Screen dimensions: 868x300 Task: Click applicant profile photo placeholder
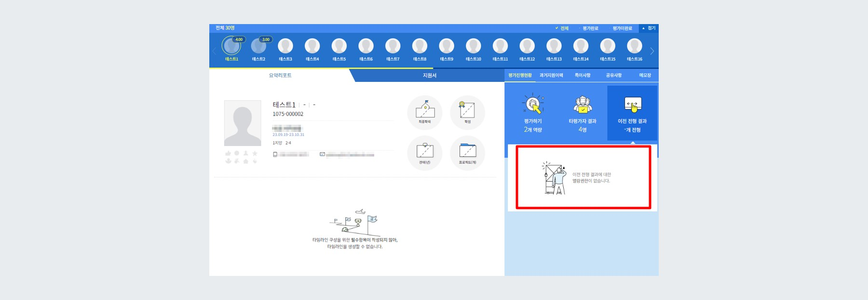(x=243, y=123)
